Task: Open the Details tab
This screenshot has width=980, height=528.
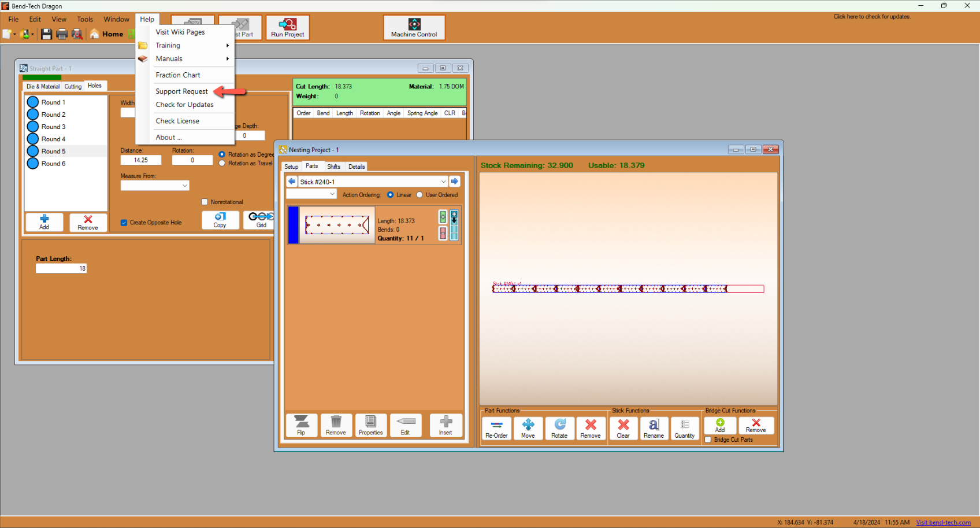Action: pos(357,167)
